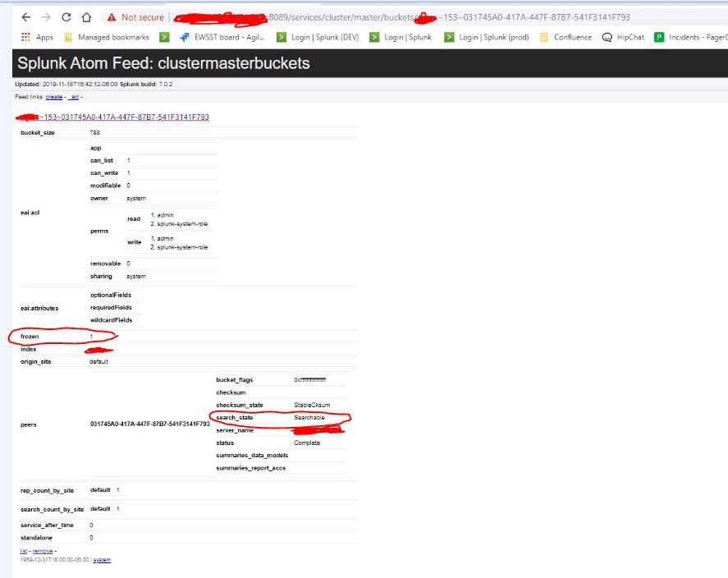The width and height of the screenshot is (728, 578).
Task: Open the plain Login | Splunk bookmark
Action: pos(401,37)
